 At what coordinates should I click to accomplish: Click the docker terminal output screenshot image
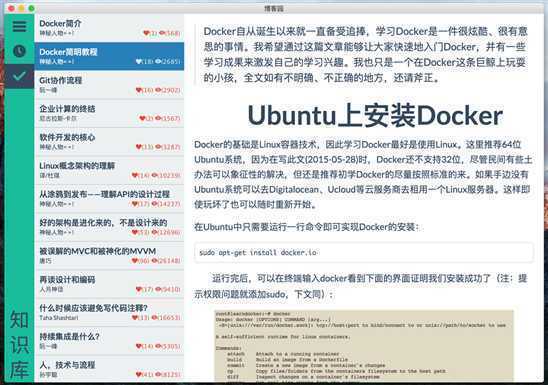tap(364, 345)
